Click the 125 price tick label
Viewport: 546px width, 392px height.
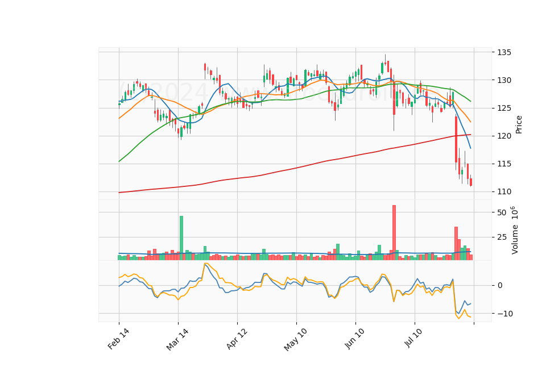[x=504, y=108]
